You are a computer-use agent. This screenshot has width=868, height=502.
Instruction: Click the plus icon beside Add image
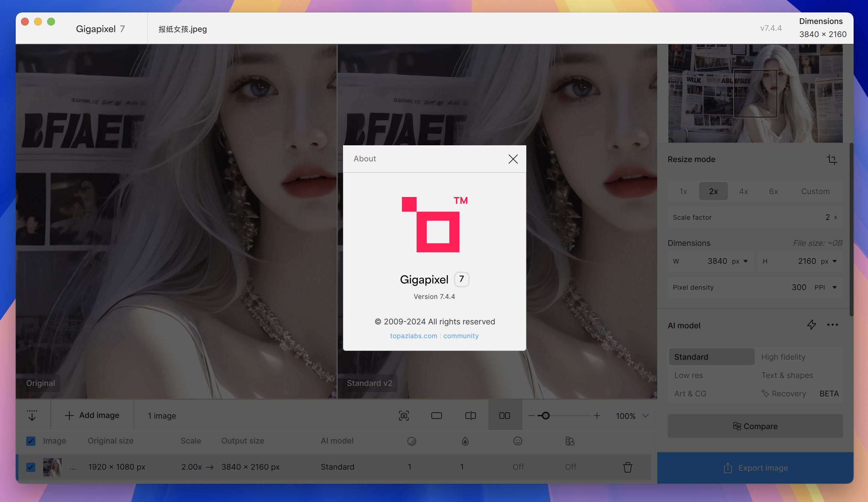pyautogui.click(x=69, y=416)
